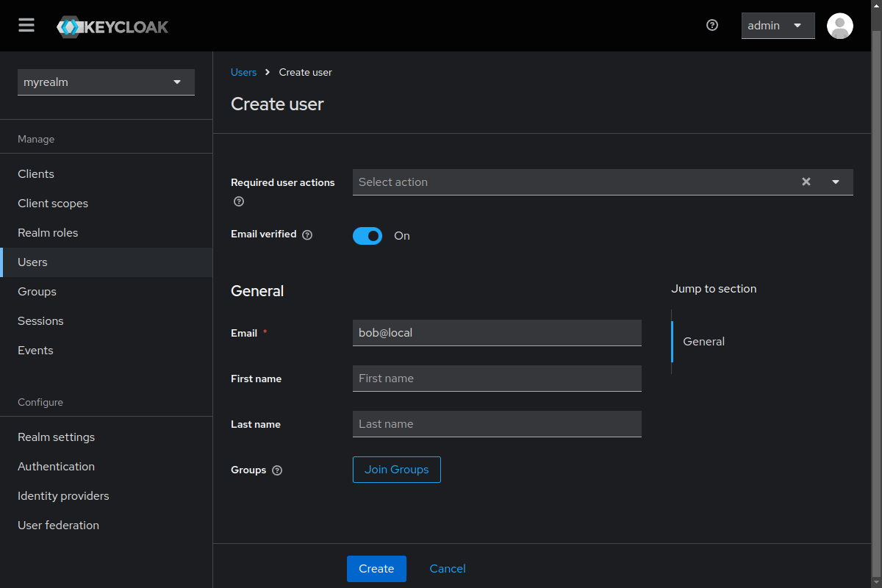
Task: Select Identity providers in the sidebar
Action: (63, 496)
